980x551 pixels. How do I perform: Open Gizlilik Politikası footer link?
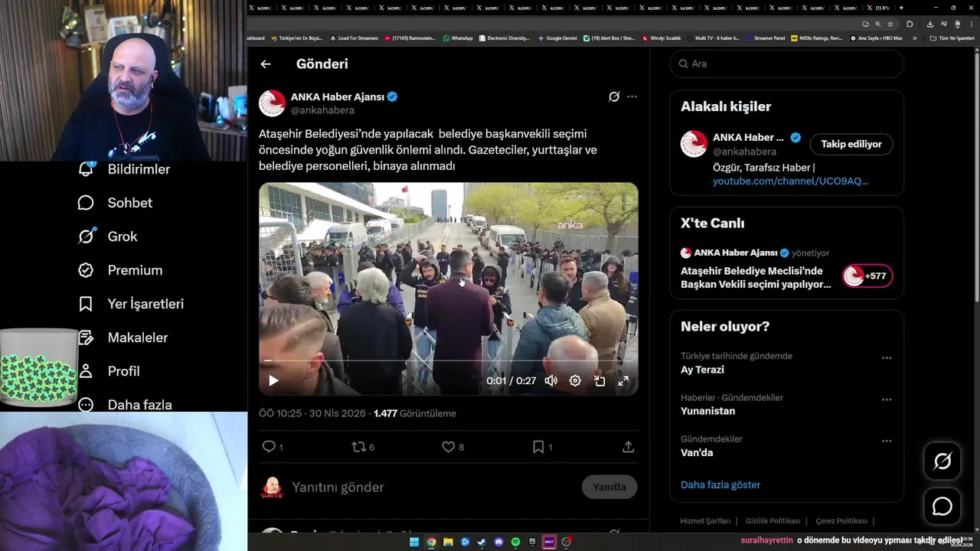point(773,521)
